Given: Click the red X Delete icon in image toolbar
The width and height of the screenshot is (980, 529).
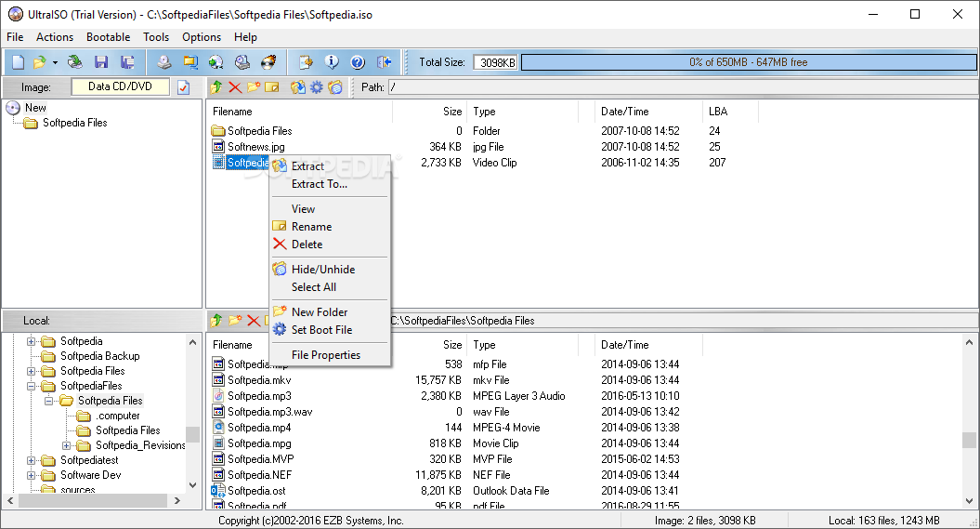Looking at the screenshot, I should pos(235,86).
